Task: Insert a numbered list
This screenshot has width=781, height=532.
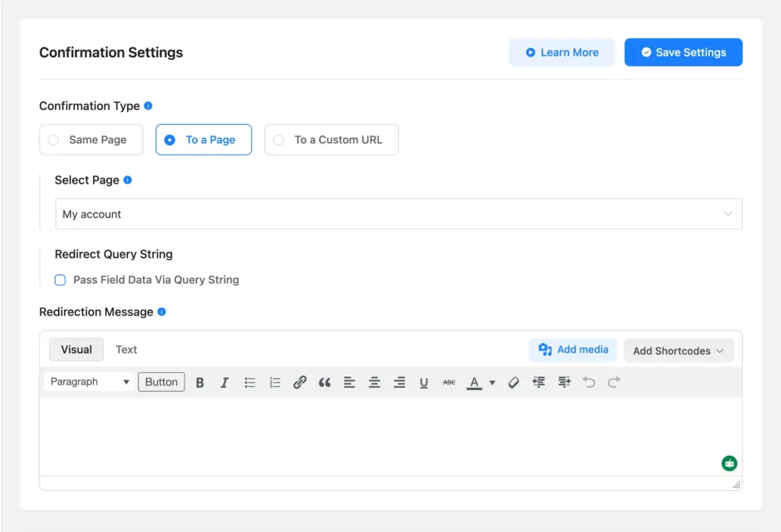Action: tap(275, 382)
